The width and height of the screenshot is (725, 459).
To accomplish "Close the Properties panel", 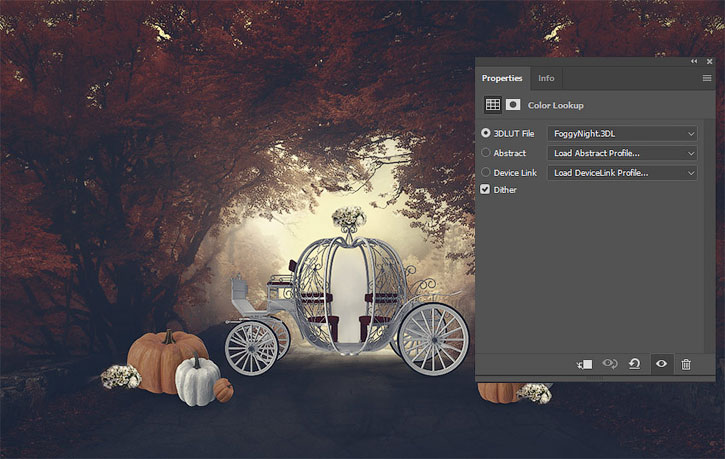I will pyautogui.click(x=709, y=61).
